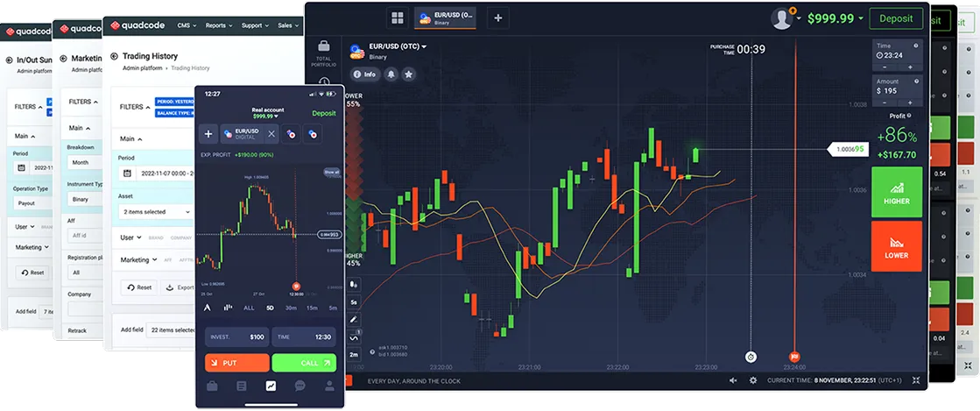Tap the orange PUT button
This screenshot has height=411, width=980.
[236, 363]
